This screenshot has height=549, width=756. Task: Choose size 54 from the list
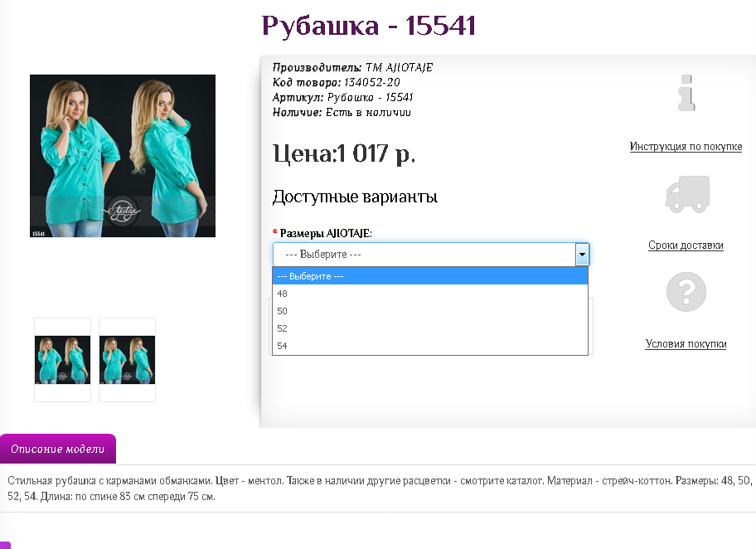(x=430, y=346)
